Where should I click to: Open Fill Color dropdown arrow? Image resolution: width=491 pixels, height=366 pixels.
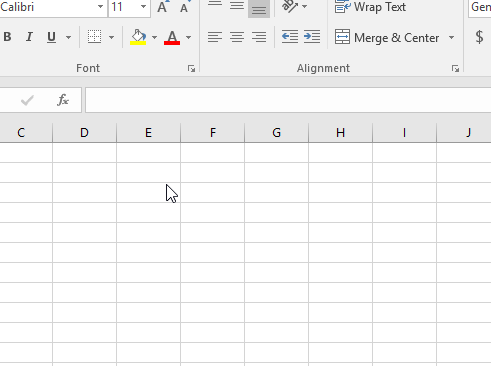pyautogui.click(x=154, y=37)
